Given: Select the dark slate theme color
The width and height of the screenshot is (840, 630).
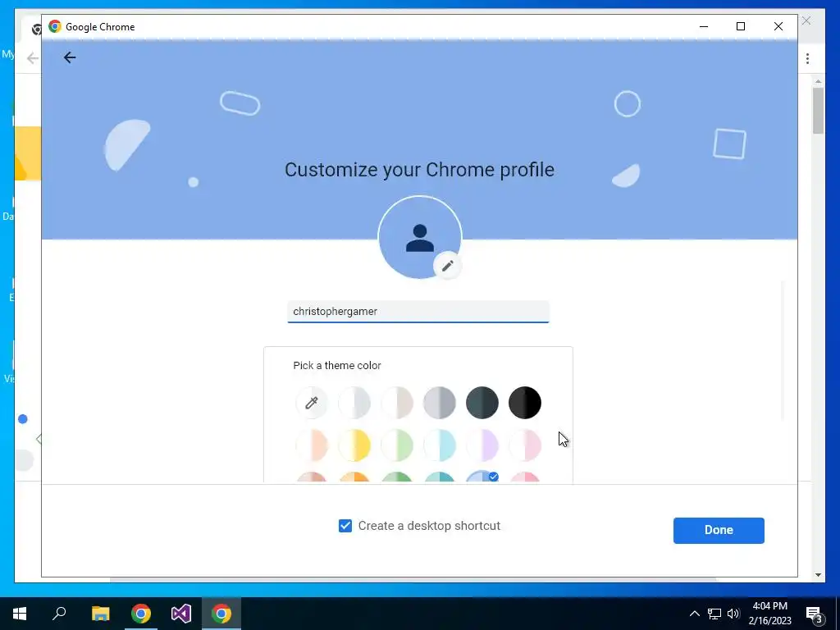Looking at the screenshot, I should pos(482,402).
